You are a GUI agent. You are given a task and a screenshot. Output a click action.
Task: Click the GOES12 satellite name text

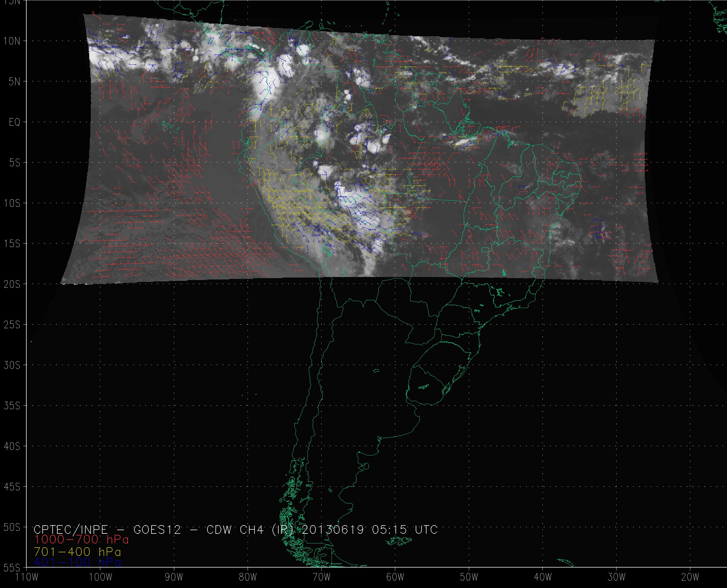click(x=157, y=529)
